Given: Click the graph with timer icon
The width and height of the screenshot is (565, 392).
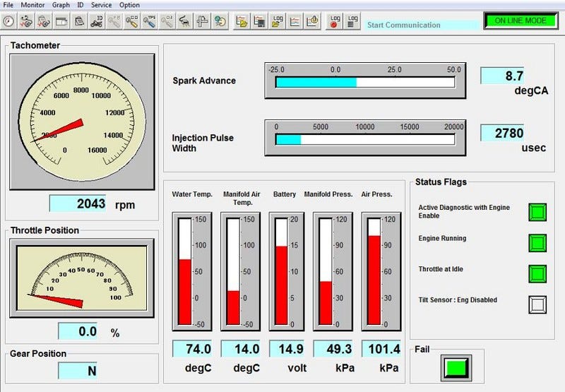Looking at the screenshot, I should pos(312,21).
